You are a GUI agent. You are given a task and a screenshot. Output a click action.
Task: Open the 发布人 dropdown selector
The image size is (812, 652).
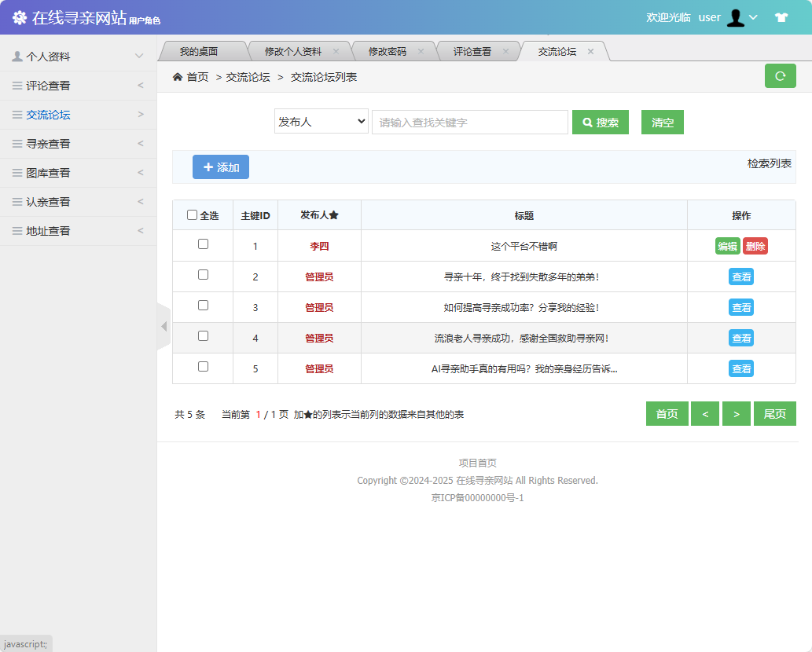[x=321, y=122]
